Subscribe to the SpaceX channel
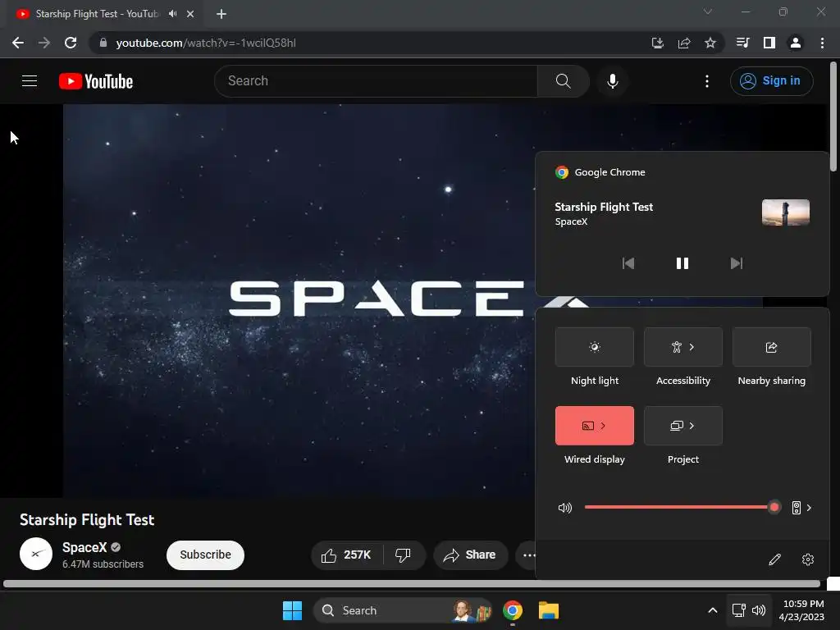Image resolution: width=840 pixels, height=630 pixels. (x=205, y=555)
